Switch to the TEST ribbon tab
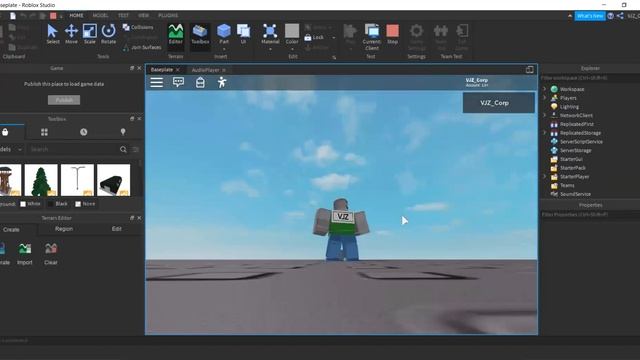This screenshot has height=360, width=640. click(x=123, y=16)
